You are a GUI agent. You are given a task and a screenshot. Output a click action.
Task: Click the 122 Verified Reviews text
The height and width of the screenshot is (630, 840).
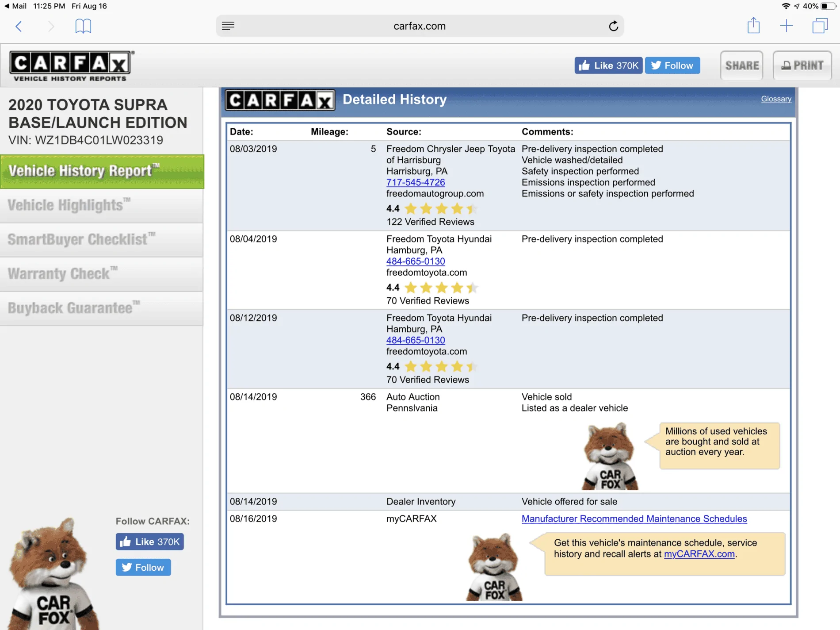(430, 222)
